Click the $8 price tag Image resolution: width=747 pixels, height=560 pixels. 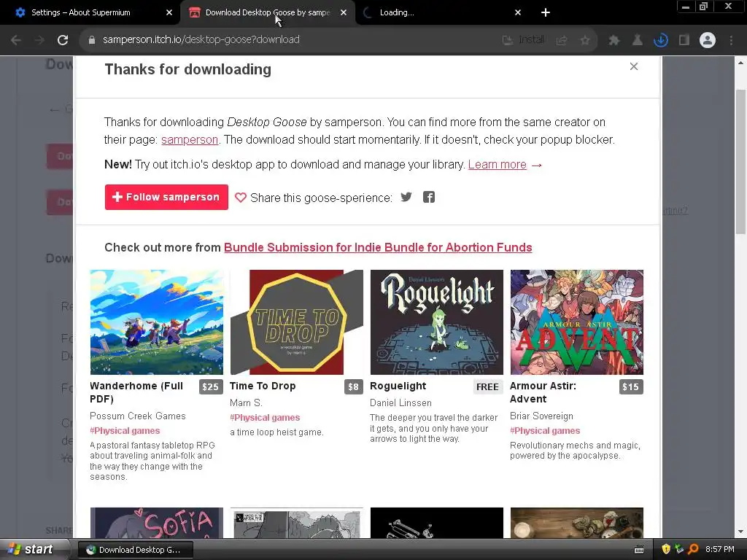tap(354, 386)
